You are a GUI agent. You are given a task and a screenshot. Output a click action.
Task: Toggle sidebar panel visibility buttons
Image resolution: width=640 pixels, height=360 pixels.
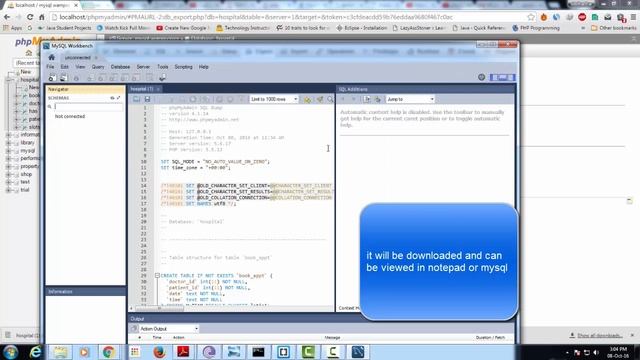(502, 77)
